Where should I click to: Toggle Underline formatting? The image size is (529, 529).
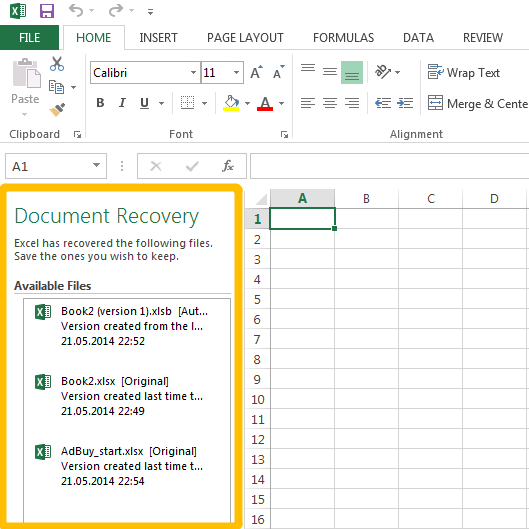[x=144, y=103]
